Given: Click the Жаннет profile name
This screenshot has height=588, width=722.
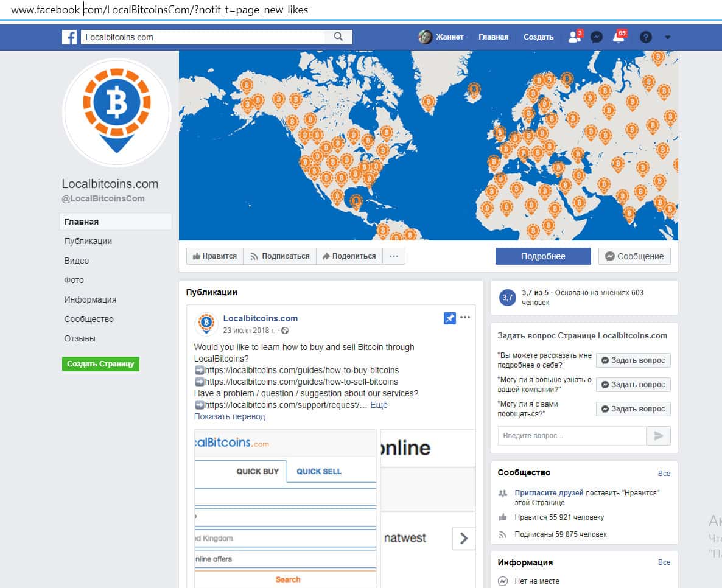Looking at the screenshot, I should 449,37.
